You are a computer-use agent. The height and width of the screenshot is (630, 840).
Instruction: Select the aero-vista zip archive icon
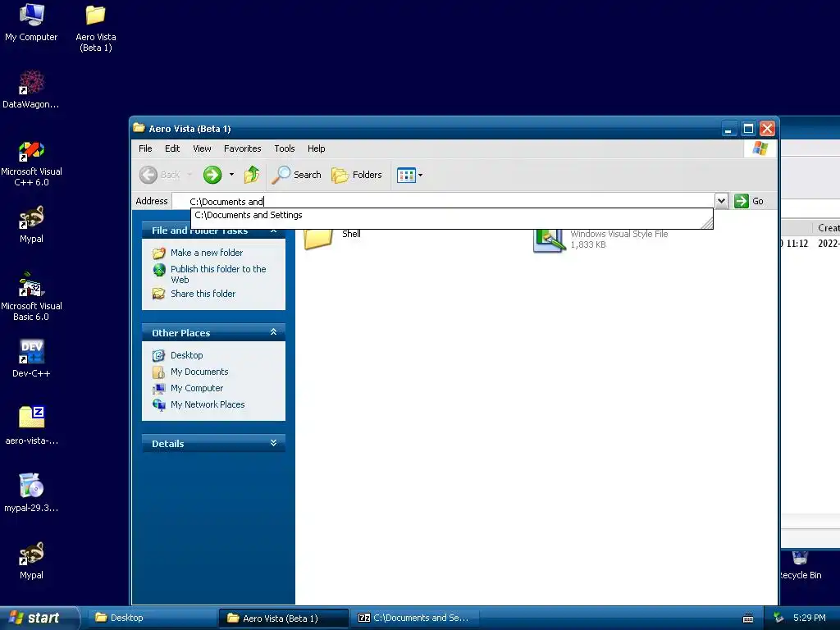[x=31, y=426]
